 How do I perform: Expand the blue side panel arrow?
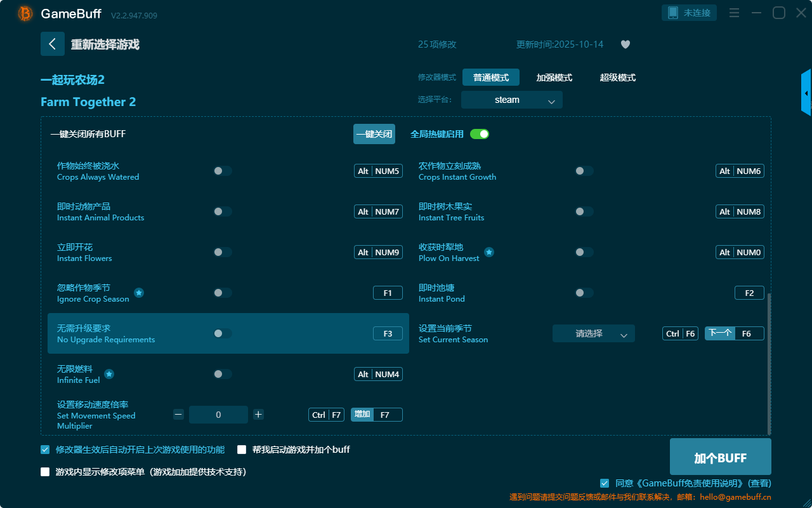806,93
